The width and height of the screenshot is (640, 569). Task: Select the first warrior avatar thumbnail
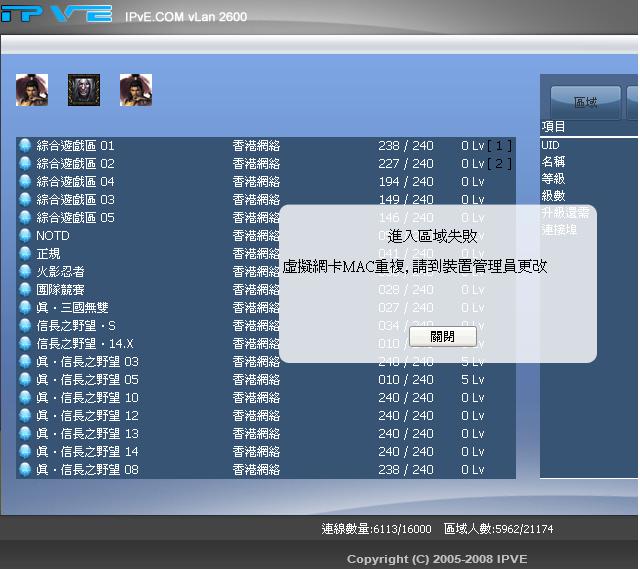click(x=32, y=90)
